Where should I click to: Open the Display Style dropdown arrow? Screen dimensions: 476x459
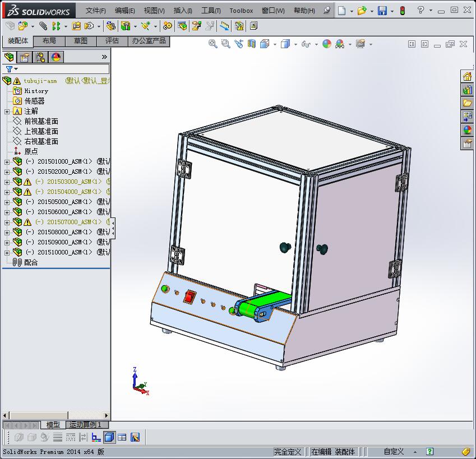coord(295,45)
